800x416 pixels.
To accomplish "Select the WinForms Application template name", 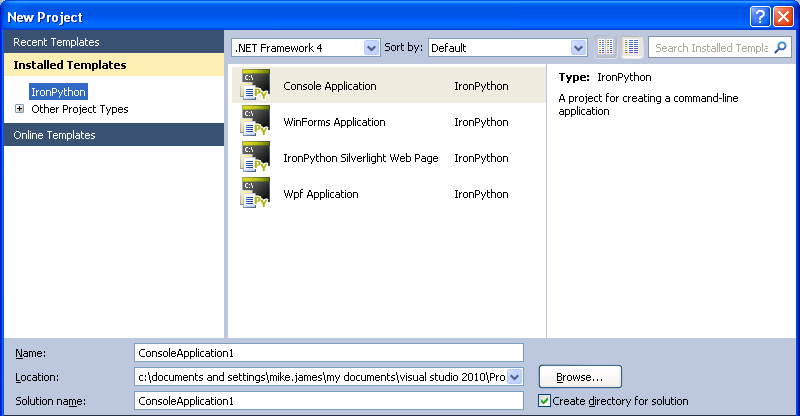I will tap(334, 123).
